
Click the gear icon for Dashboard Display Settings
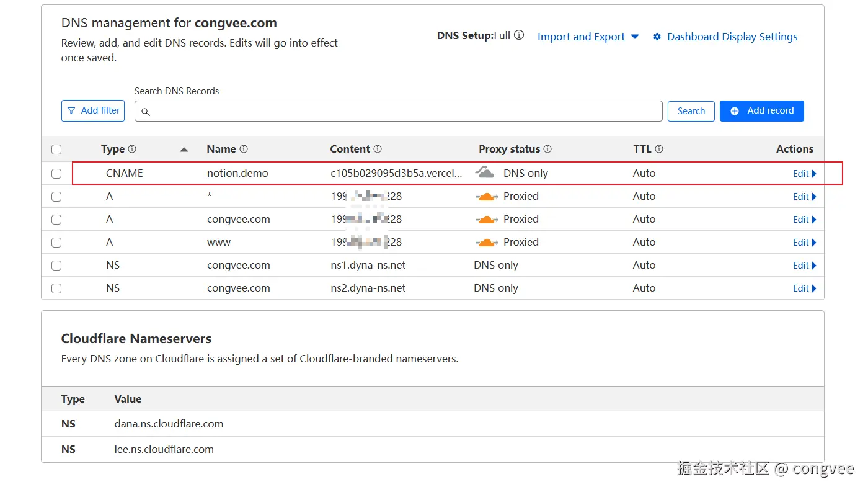[657, 37]
